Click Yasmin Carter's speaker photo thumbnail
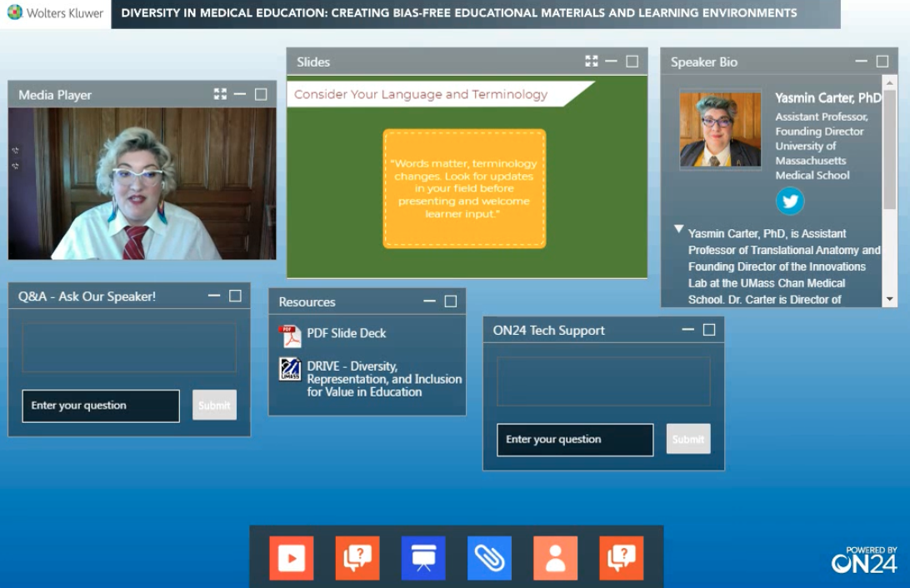This screenshot has width=910, height=588. pyautogui.click(x=720, y=130)
